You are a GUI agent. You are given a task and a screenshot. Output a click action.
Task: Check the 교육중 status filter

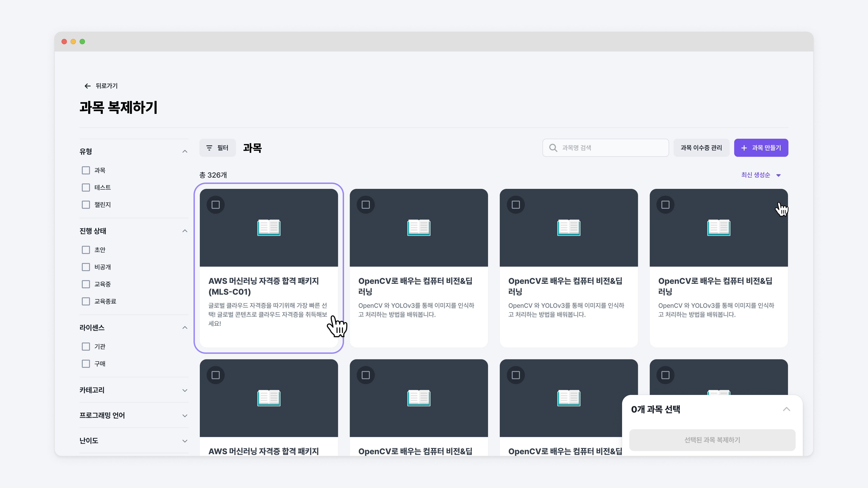click(86, 284)
